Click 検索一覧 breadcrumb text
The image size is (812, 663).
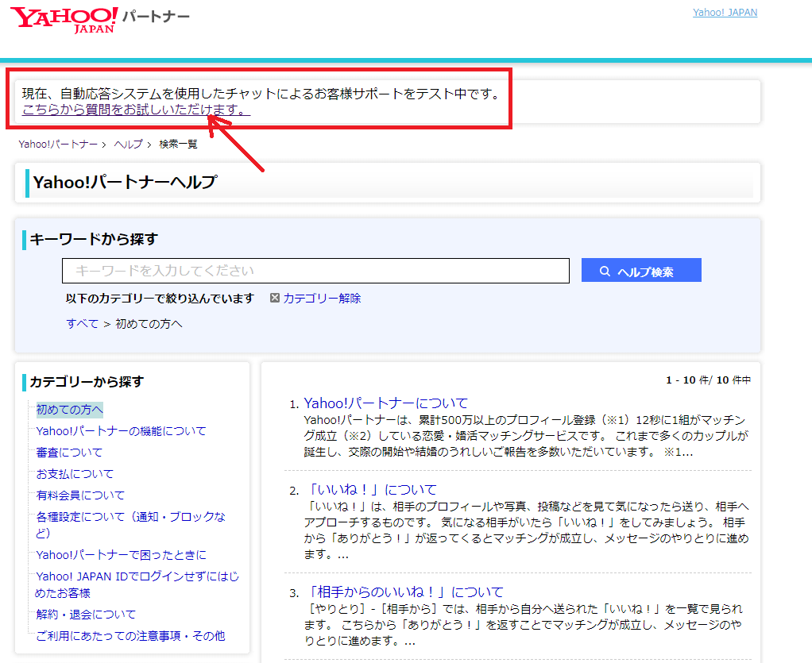click(178, 145)
